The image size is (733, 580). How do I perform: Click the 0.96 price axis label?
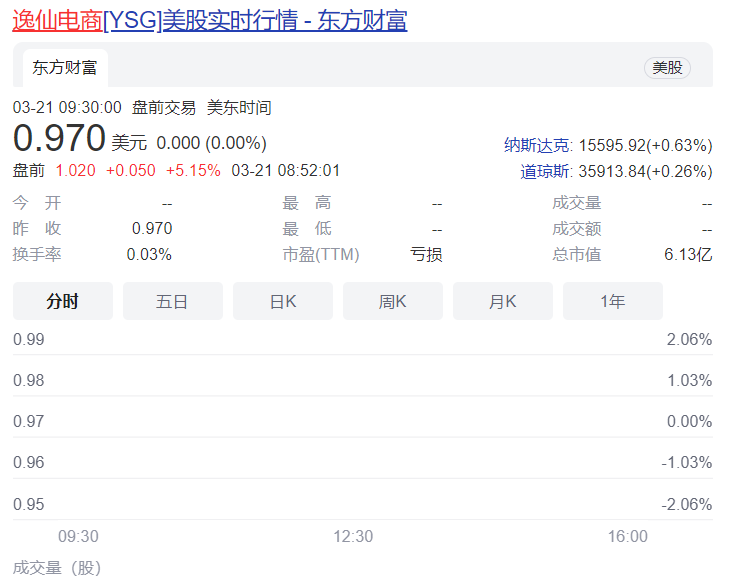[29, 463]
